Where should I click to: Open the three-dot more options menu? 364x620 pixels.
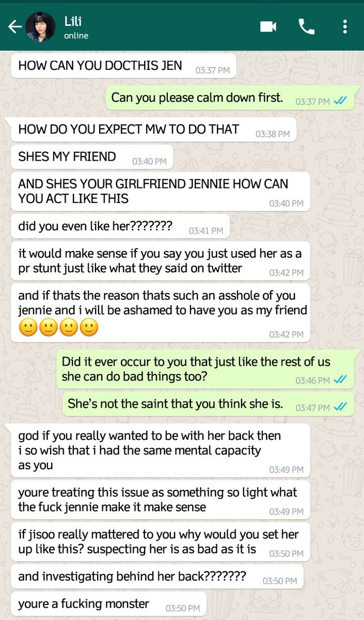[x=345, y=27]
